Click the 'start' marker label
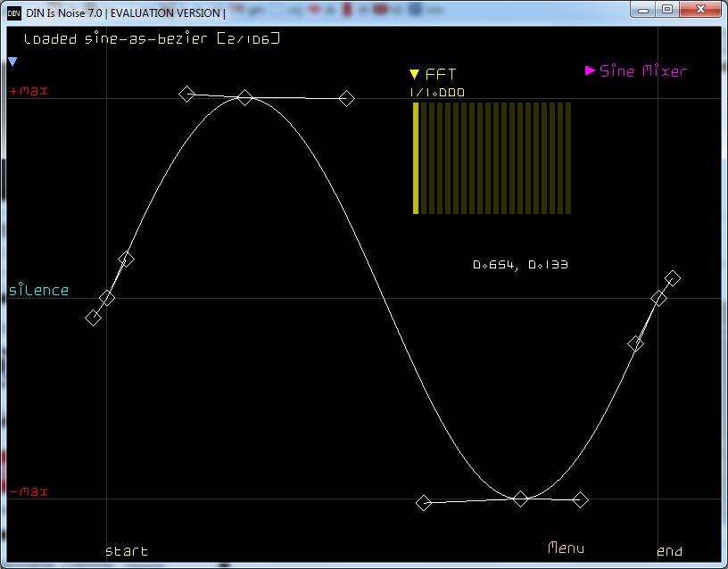Screen dimensions: 728x569 127,551
